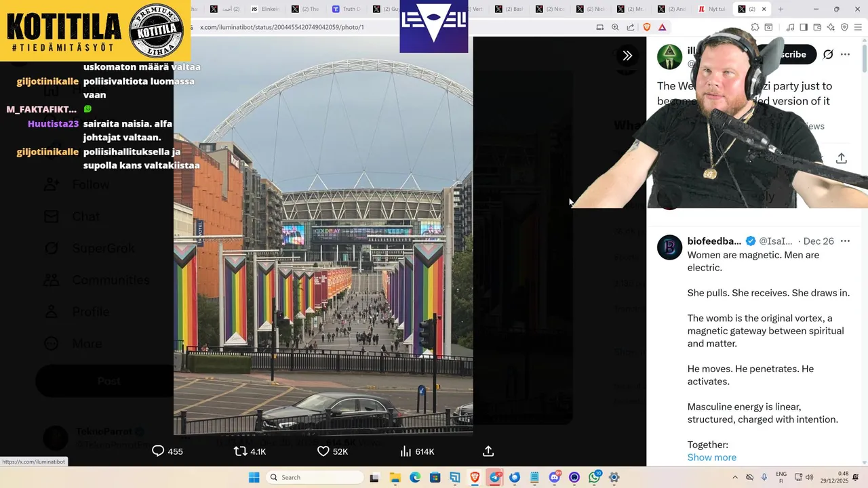Collapse the tweet sidebar with double-chevron button
The width and height of the screenshot is (868, 488).
click(x=627, y=56)
